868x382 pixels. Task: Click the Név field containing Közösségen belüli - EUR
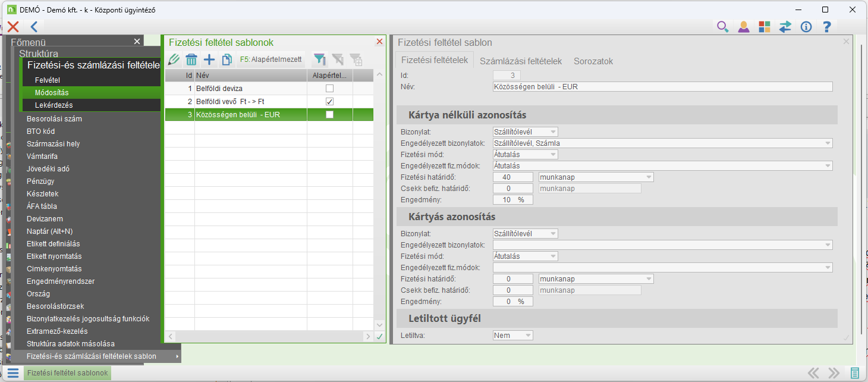point(662,87)
